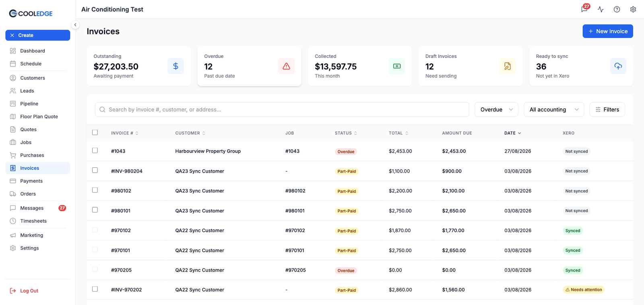Click the New Invoice button

pyautogui.click(x=608, y=31)
